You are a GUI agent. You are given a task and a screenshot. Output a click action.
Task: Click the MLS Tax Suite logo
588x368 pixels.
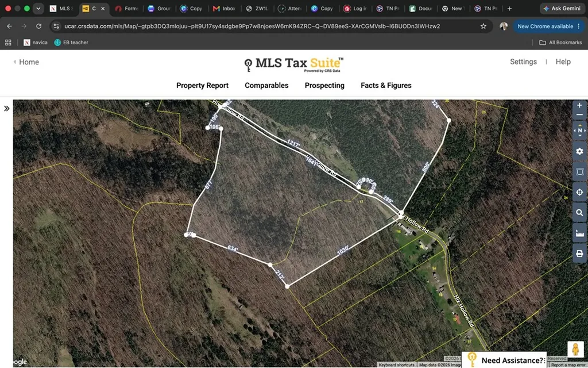tap(293, 64)
